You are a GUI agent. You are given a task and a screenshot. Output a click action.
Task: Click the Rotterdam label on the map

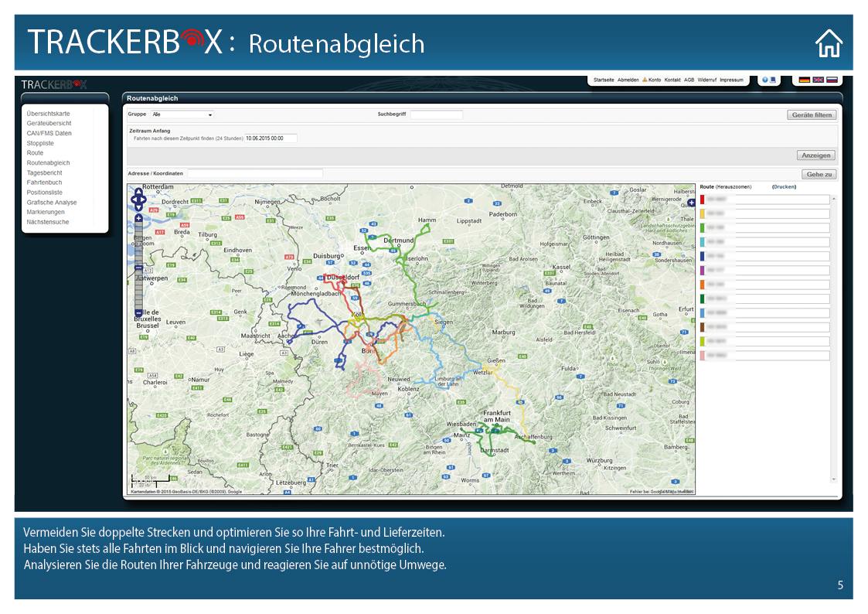tap(158, 187)
